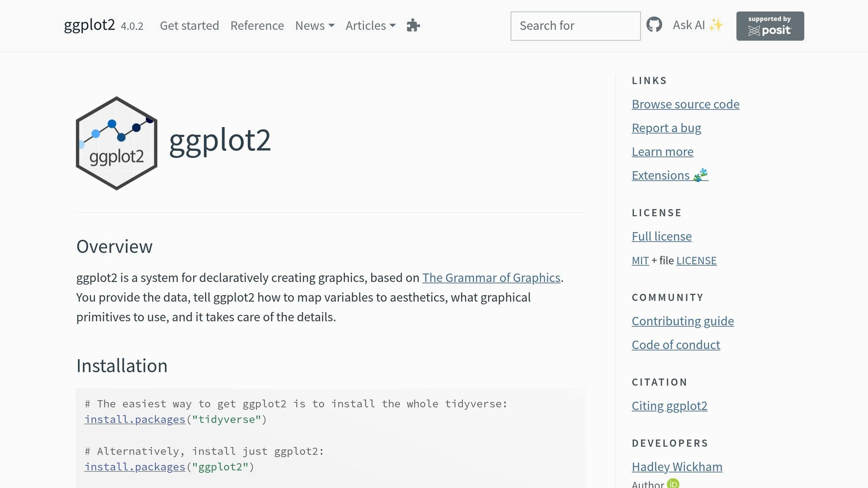Image resolution: width=868 pixels, height=488 pixels.
Task: Click the sparkles Ask AI icon
Action: point(716,25)
